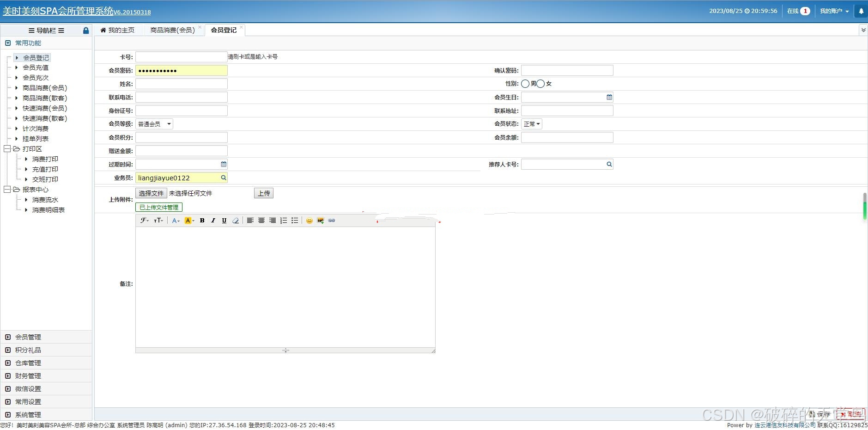
Task: Toggle italic formatting in the remarks editor
Action: (213, 221)
